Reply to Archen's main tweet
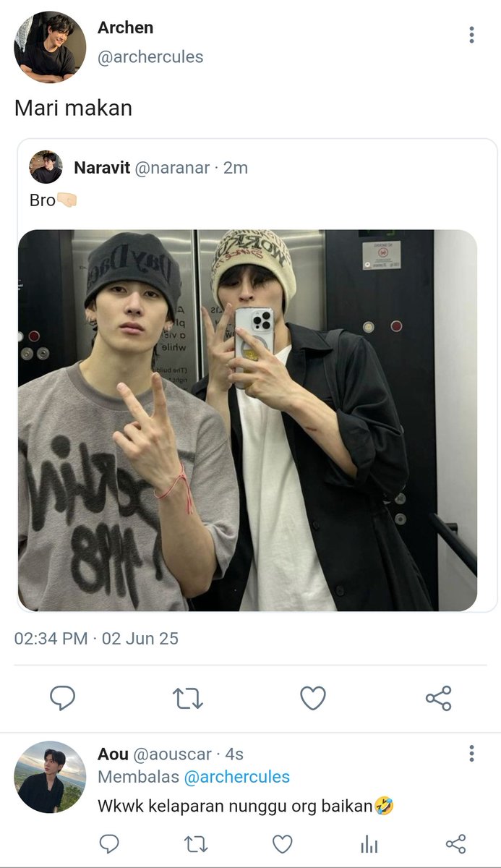This screenshot has width=501, height=868. [x=63, y=698]
